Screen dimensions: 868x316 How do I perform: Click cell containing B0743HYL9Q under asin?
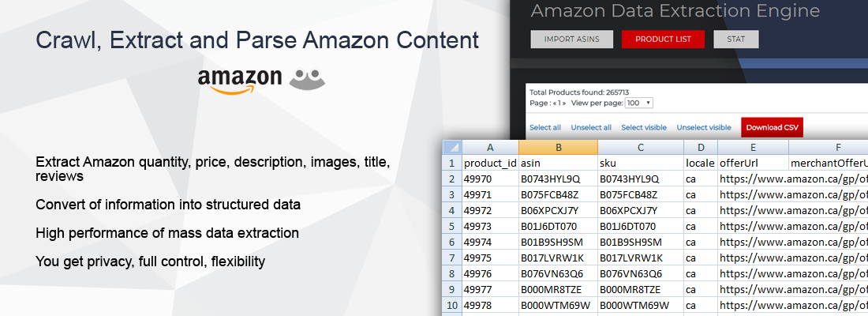(558, 179)
